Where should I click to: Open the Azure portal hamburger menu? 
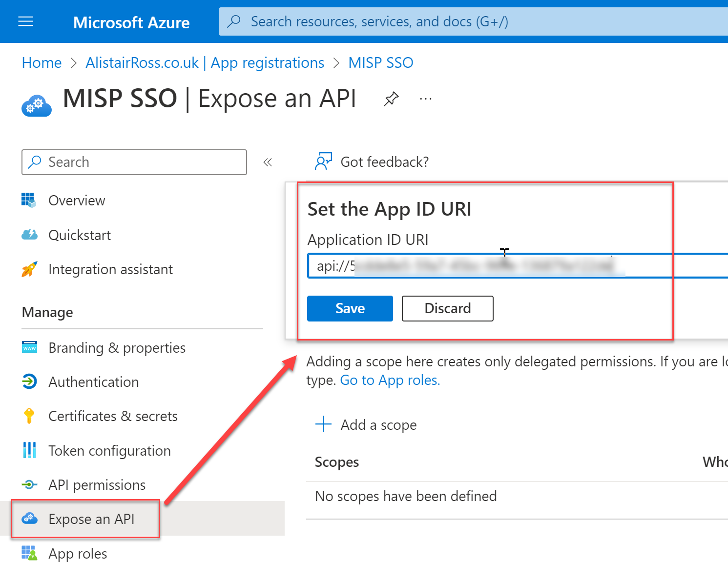click(x=25, y=21)
